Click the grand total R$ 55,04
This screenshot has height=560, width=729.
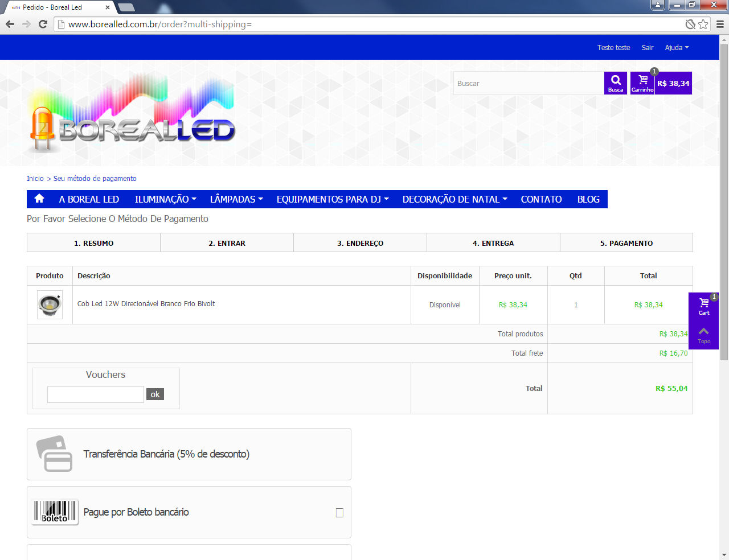pyautogui.click(x=671, y=388)
